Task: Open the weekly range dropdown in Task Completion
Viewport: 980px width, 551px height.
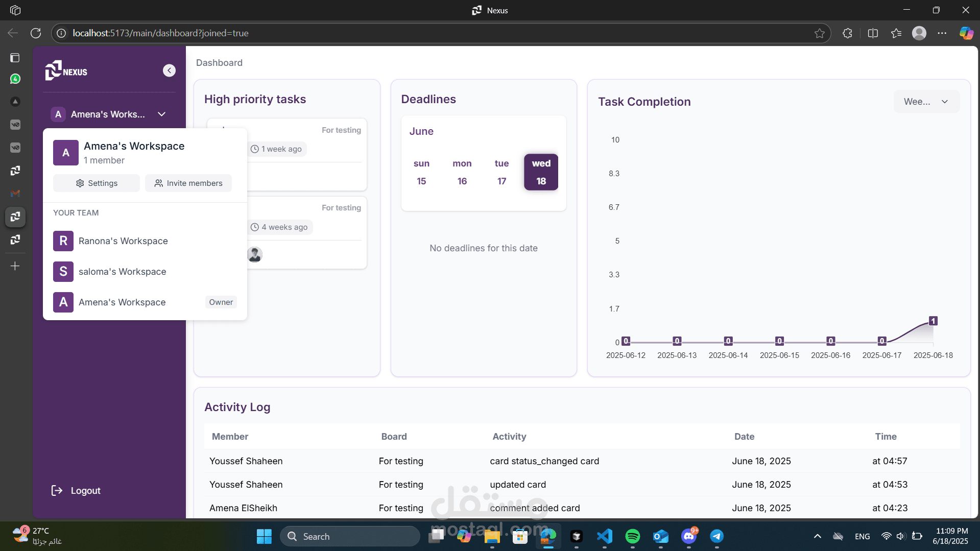Action: click(926, 101)
